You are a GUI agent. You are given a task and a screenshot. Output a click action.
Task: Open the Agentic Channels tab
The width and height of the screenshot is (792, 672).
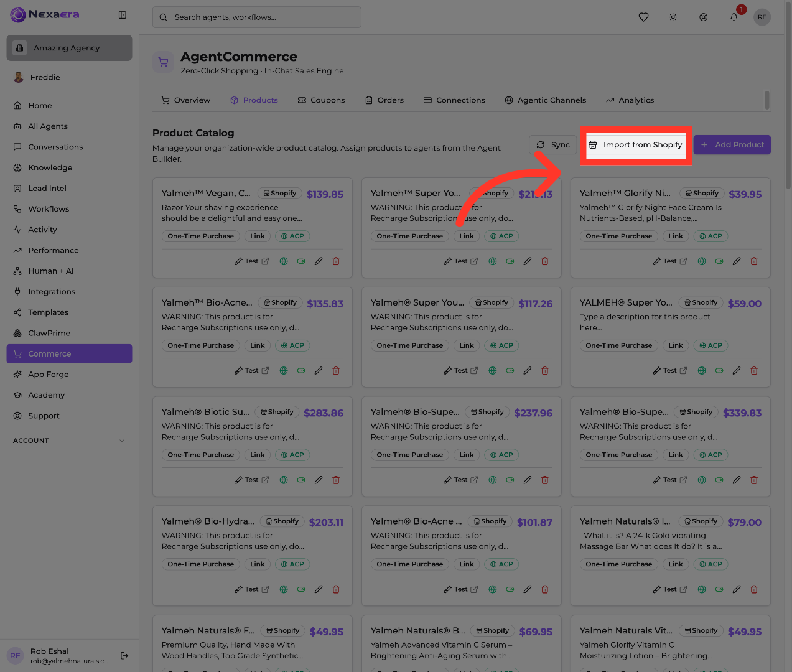(x=545, y=100)
